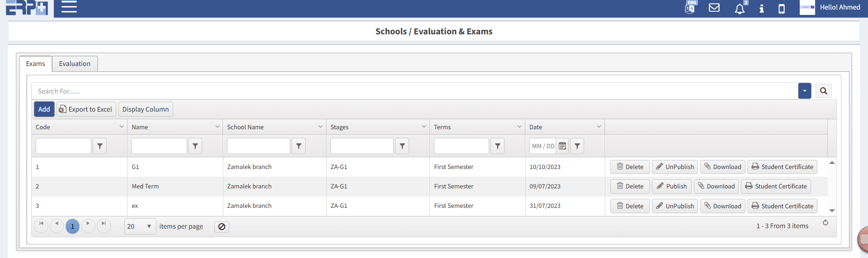Screen dimensions: 868x258
Task: Open the items per page dropdown
Action: [x=140, y=226]
